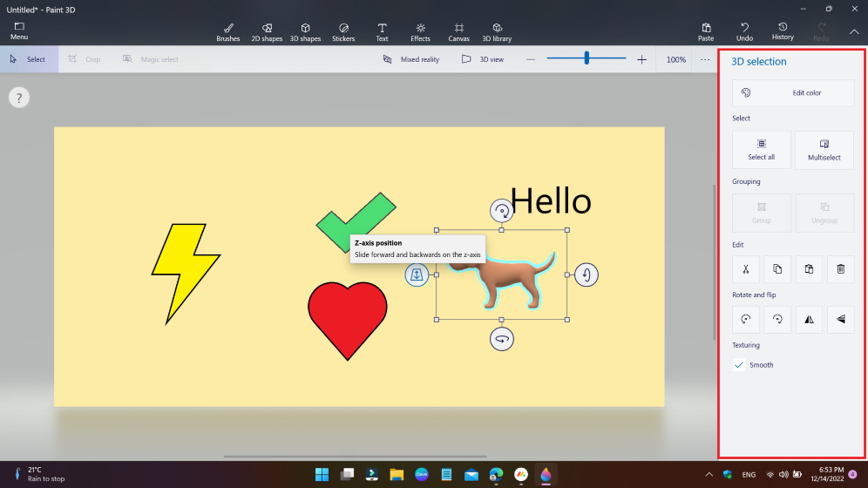Collapse the top ribbon with the chevron

pyautogui.click(x=854, y=32)
